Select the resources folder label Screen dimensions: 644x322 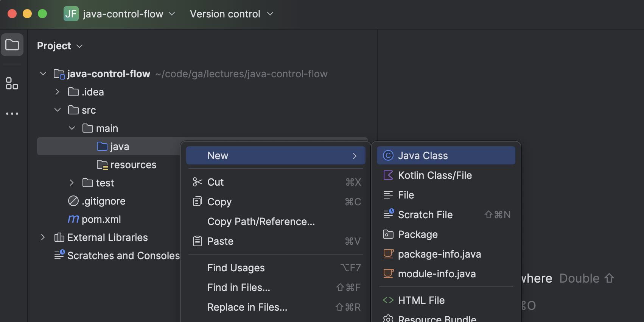click(133, 165)
